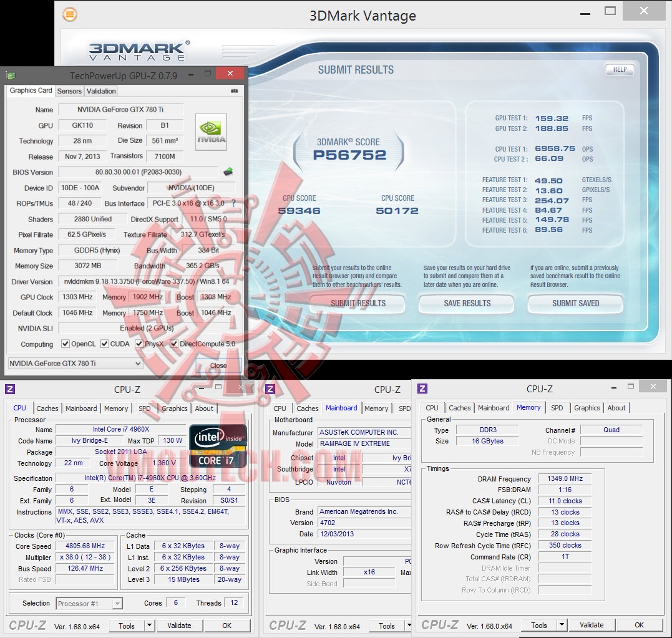
Task: Click the orange 3DMark Vantage menu icon
Action: (x=70, y=14)
